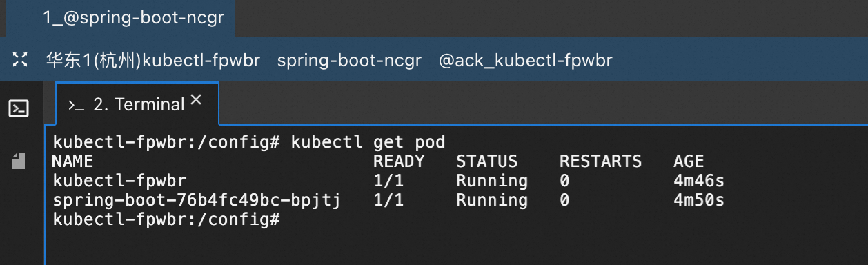Click the empty prompt on the last terminal line
868x265 pixels.
(166, 220)
